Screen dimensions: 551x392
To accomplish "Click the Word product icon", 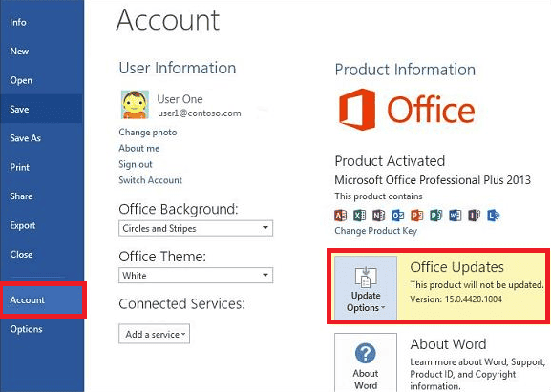I will point(456,216).
